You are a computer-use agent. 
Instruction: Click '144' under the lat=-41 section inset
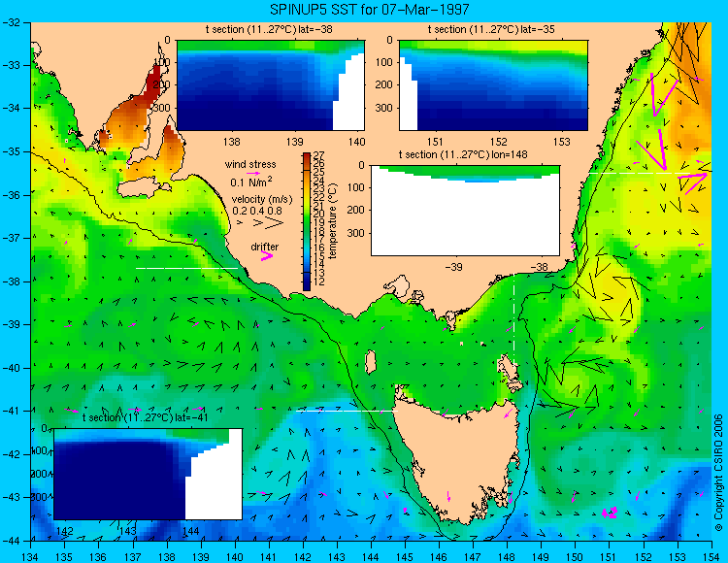(191, 531)
